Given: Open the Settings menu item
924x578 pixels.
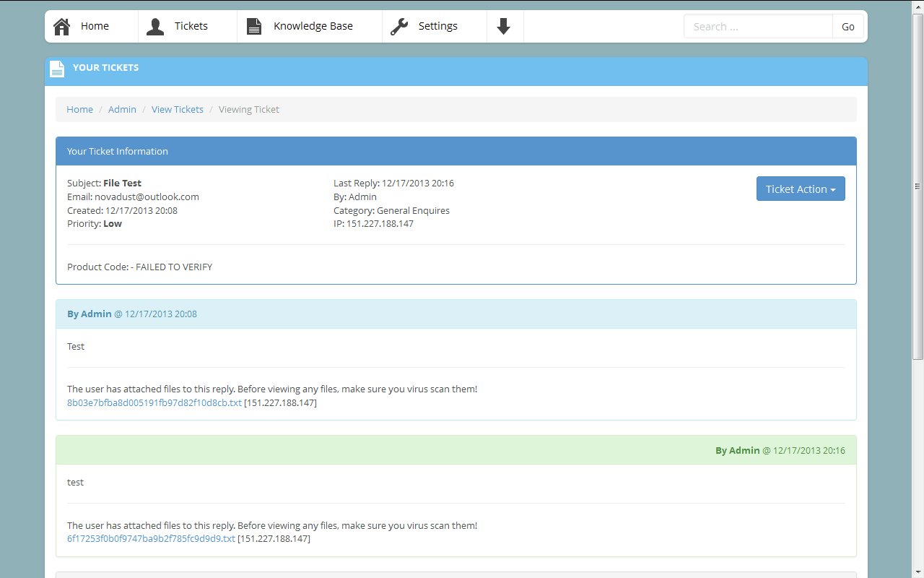Looking at the screenshot, I should tap(437, 27).
